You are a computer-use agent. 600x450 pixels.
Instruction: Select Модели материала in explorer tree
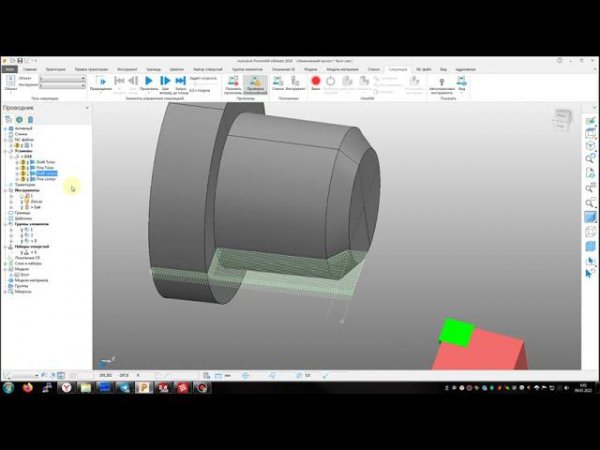(x=31, y=280)
